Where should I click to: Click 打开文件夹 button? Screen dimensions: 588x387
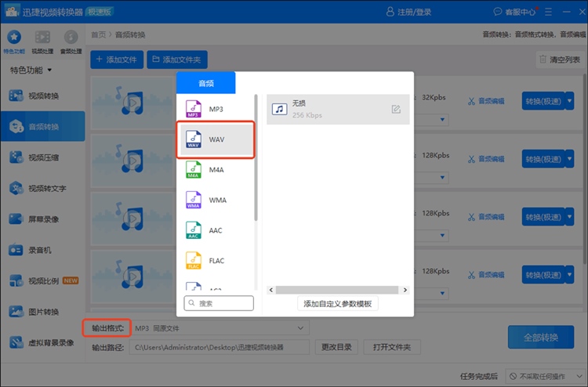[392, 347]
